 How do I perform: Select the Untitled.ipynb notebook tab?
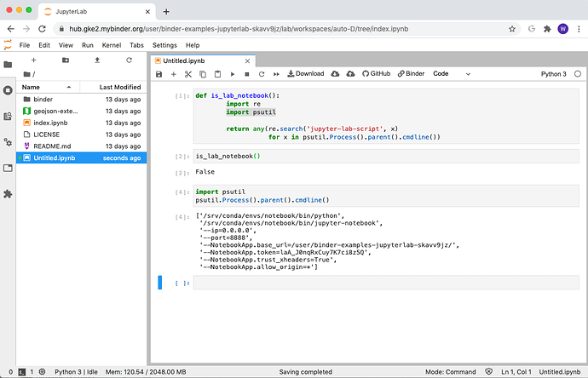204,60
